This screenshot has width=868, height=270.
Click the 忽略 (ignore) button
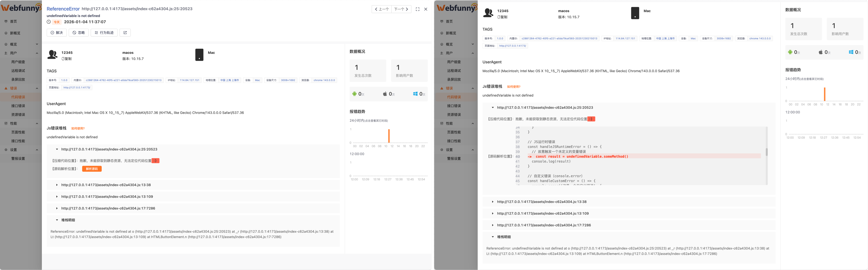pos(79,33)
